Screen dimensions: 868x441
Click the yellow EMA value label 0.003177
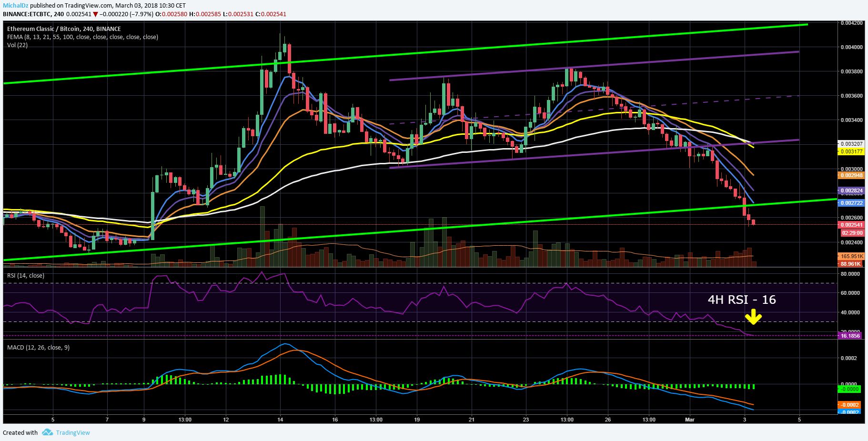tap(851, 151)
